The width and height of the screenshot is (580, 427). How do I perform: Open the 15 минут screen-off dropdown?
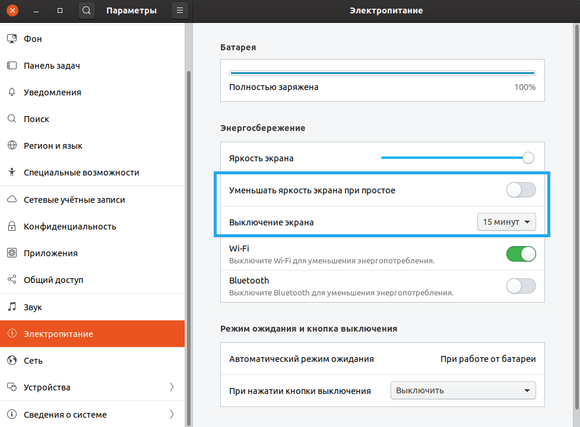506,222
